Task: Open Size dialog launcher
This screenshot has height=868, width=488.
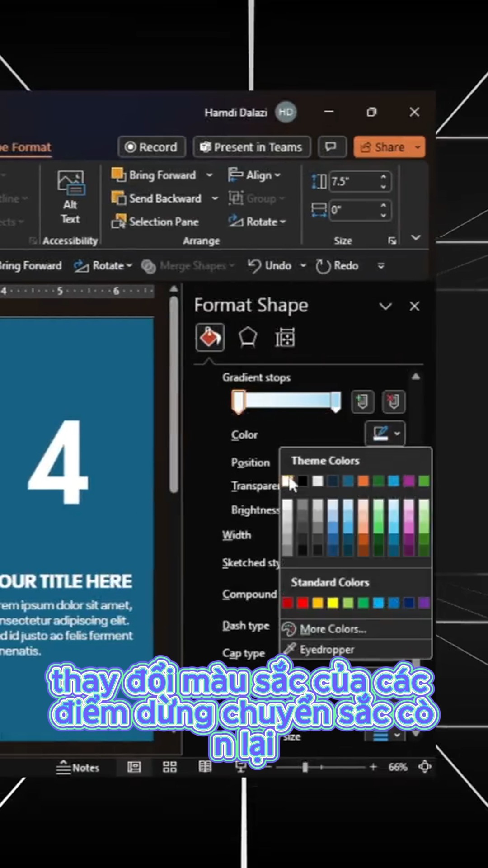Action: [392, 241]
